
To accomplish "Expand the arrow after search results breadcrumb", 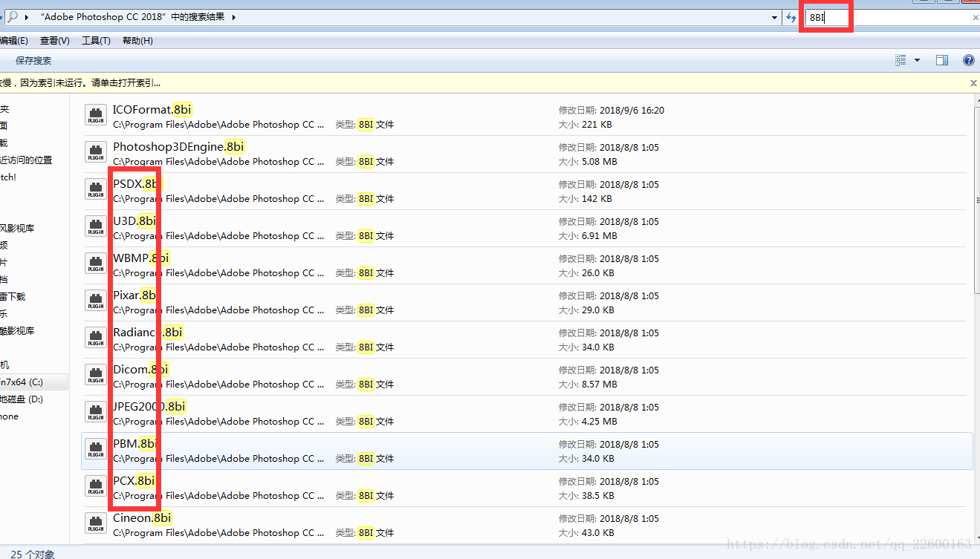I will coord(233,17).
